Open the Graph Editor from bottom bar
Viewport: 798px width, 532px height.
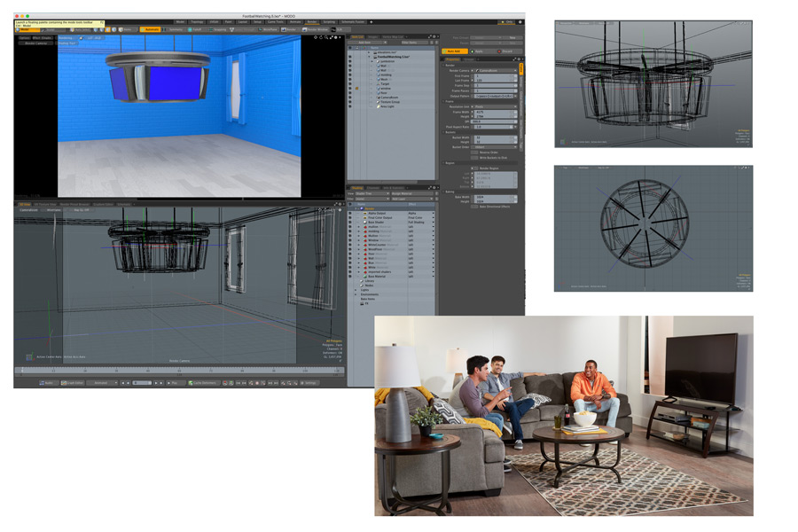[x=73, y=383]
